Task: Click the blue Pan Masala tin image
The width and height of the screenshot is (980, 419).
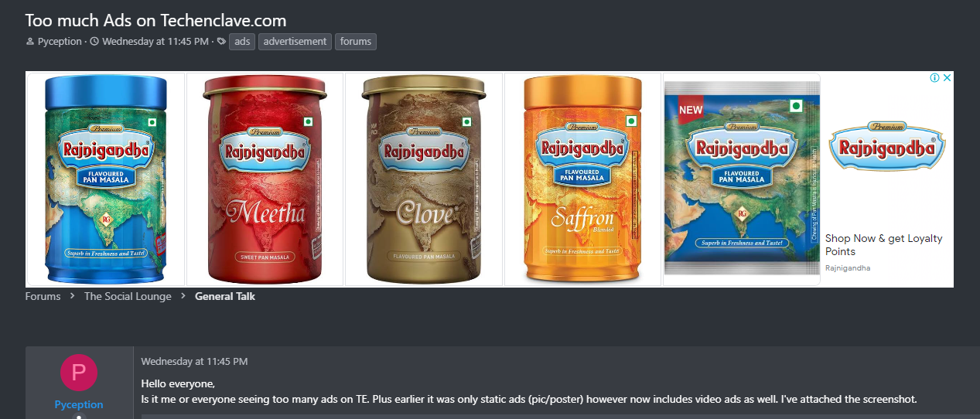Action: [105, 179]
